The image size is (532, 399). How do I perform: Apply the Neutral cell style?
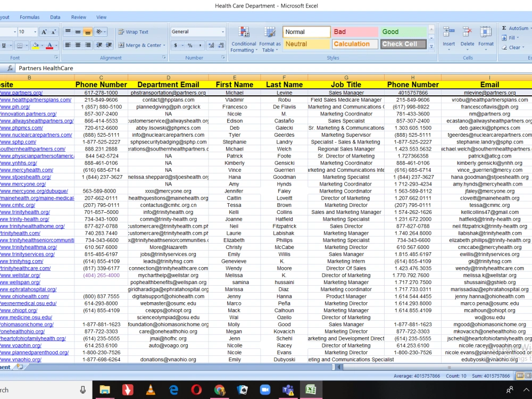306,44
